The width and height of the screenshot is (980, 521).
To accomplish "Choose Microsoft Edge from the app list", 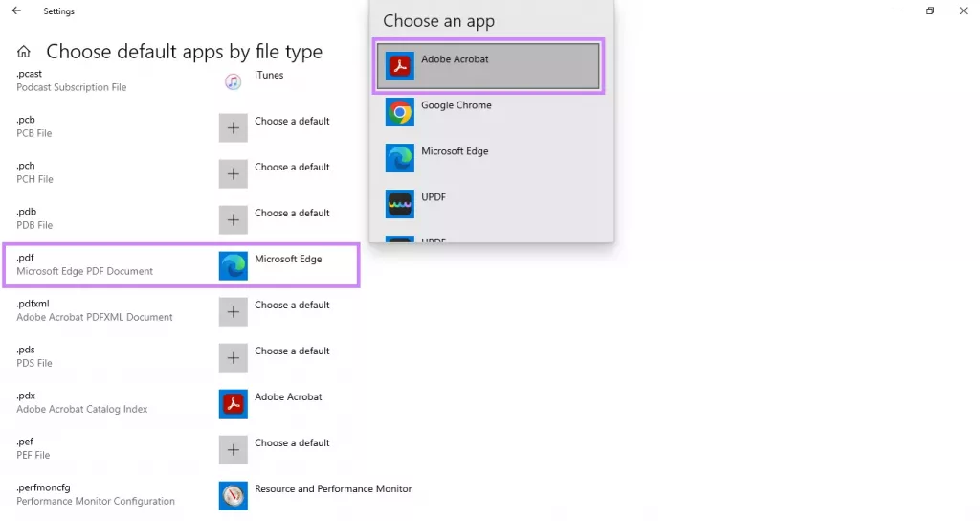I will (488, 158).
